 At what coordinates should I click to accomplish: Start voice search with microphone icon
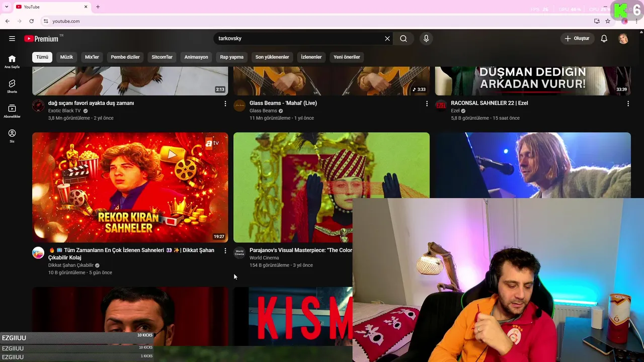coord(426,39)
